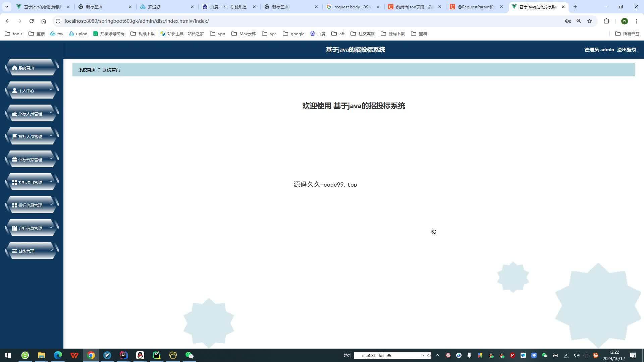The width and height of the screenshot is (644, 362).
Task: Launch Microsoft Edge from the taskbar
Action: (58, 355)
